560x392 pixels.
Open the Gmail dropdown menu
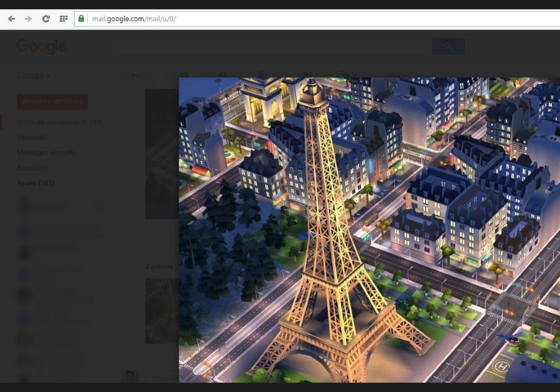pos(34,75)
